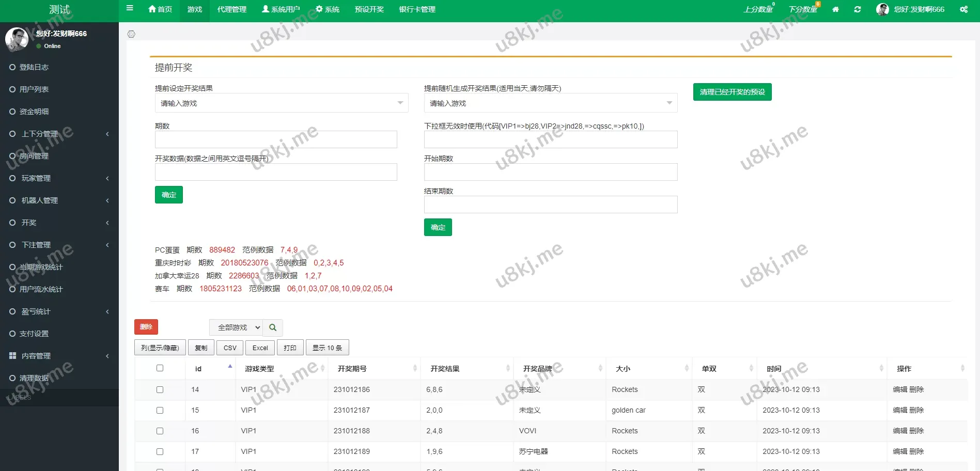This screenshot has height=471, width=980.
Task: Open the 银行卡管理 top menu item
Action: 417,9
